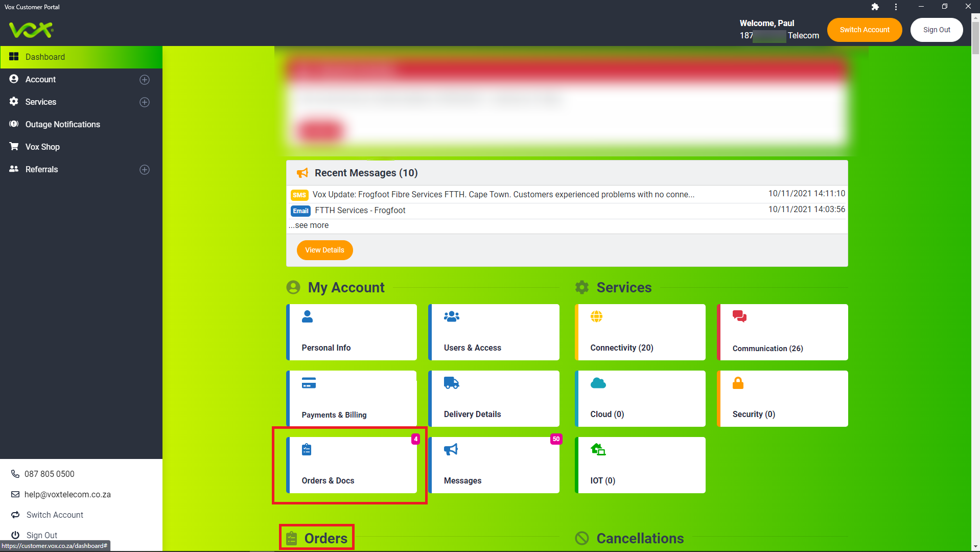Click the Vox logo in header
The width and height of the screenshot is (980, 552).
click(x=31, y=30)
